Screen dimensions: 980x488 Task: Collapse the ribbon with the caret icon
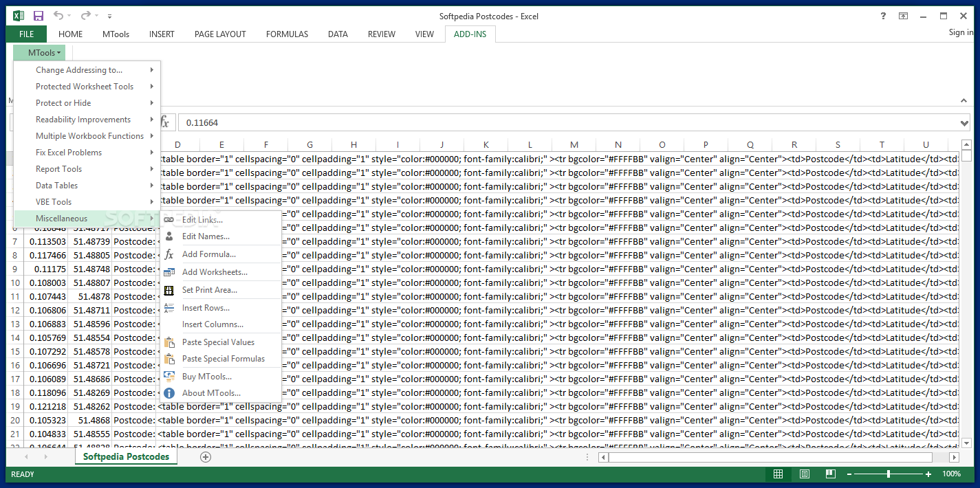click(964, 100)
